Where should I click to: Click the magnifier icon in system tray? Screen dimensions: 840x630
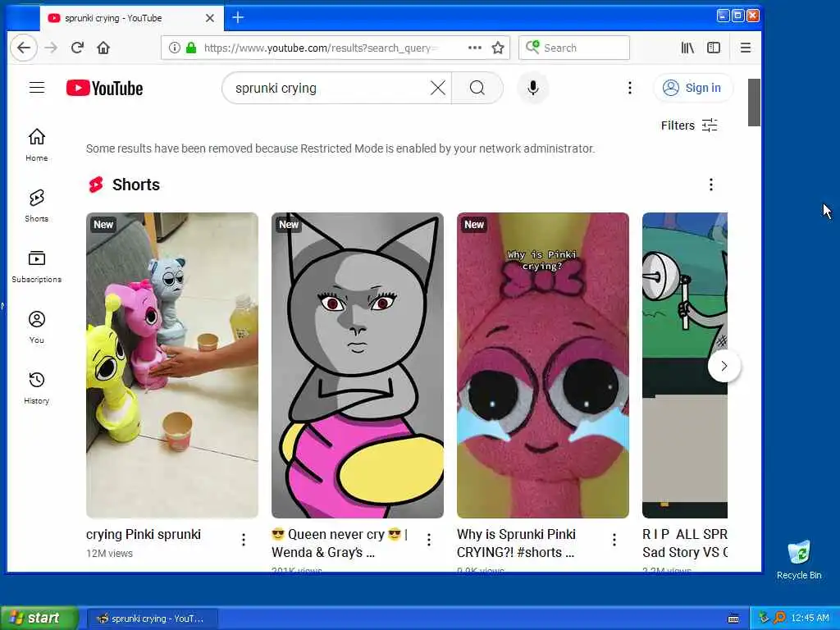tap(779, 619)
